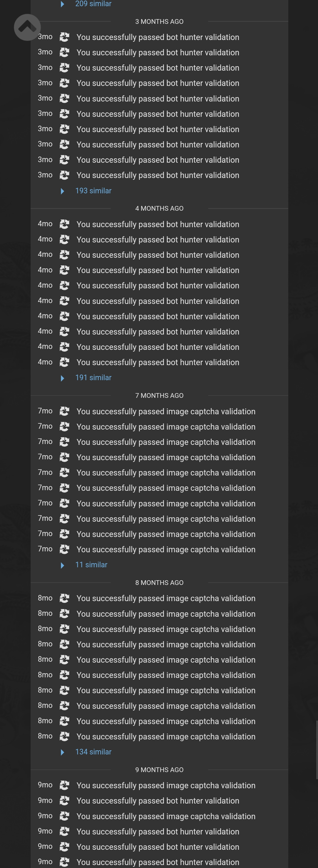Expand the 11 similar notifications
318x868 pixels.
(91, 565)
